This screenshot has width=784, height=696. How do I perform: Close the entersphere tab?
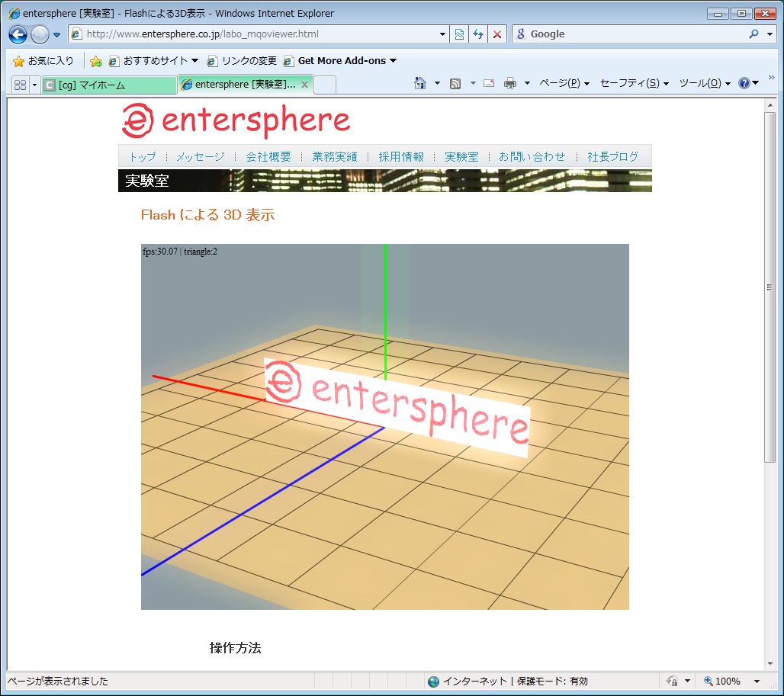tap(304, 85)
